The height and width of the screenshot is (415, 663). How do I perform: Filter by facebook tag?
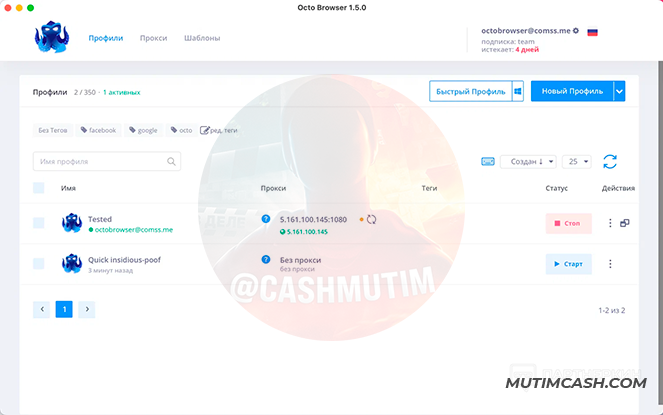coord(99,130)
